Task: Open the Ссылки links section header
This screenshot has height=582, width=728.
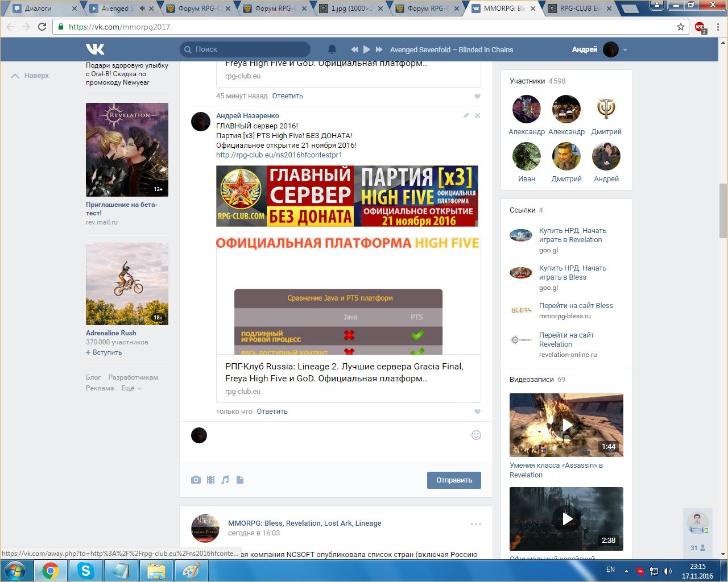Action: (526, 210)
